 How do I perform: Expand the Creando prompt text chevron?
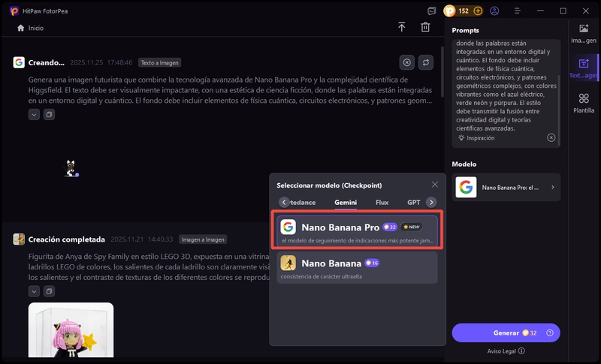[x=34, y=114]
